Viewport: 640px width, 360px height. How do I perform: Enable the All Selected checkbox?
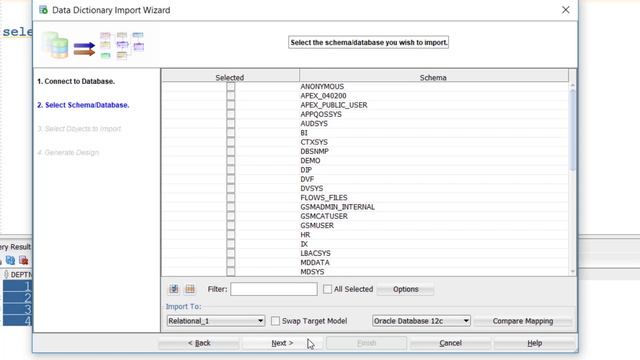pyautogui.click(x=327, y=289)
